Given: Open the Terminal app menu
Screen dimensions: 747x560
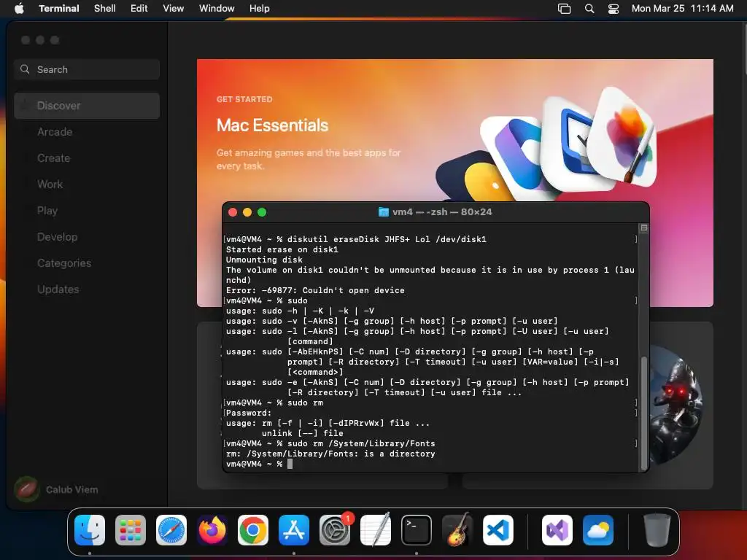Looking at the screenshot, I should [59, 9].
